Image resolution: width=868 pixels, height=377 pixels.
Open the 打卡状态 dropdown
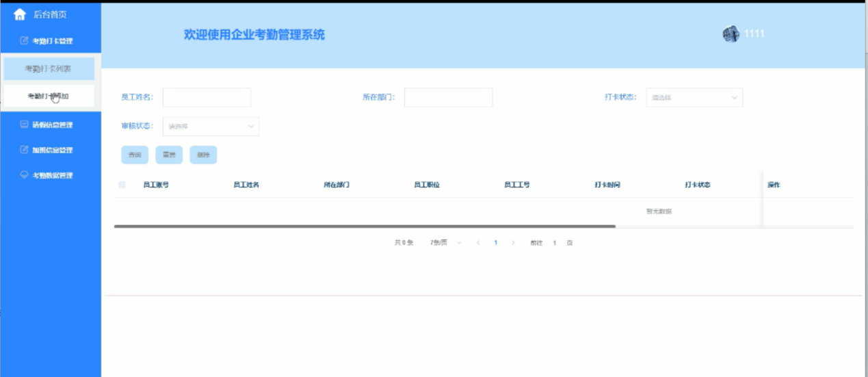pos(694,97)
